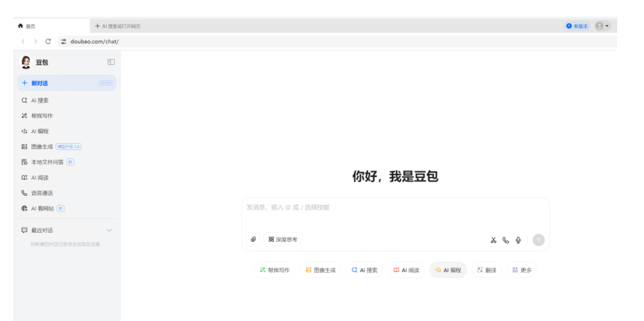Click the microphone voice input icon
Screen dimensions: 644x321
[x=518, y=240]
